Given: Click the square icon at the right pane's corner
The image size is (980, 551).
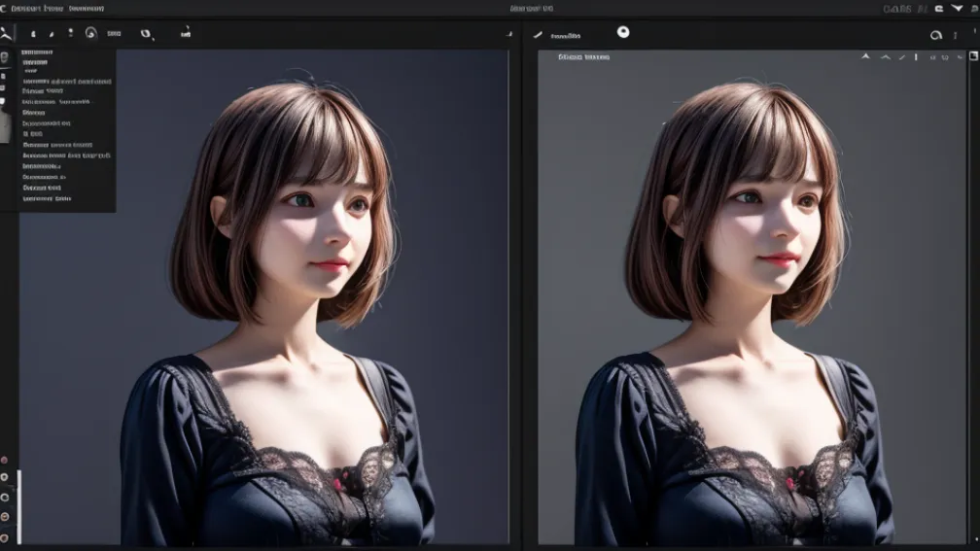Looking at the screenshot, I should pos(973,56).
